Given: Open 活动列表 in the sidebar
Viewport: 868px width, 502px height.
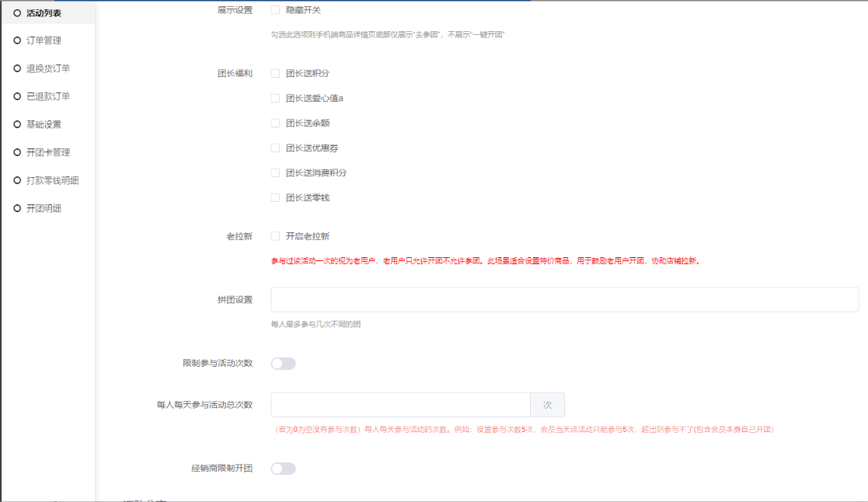Looking at the screenshot, I should click(45, 12).
